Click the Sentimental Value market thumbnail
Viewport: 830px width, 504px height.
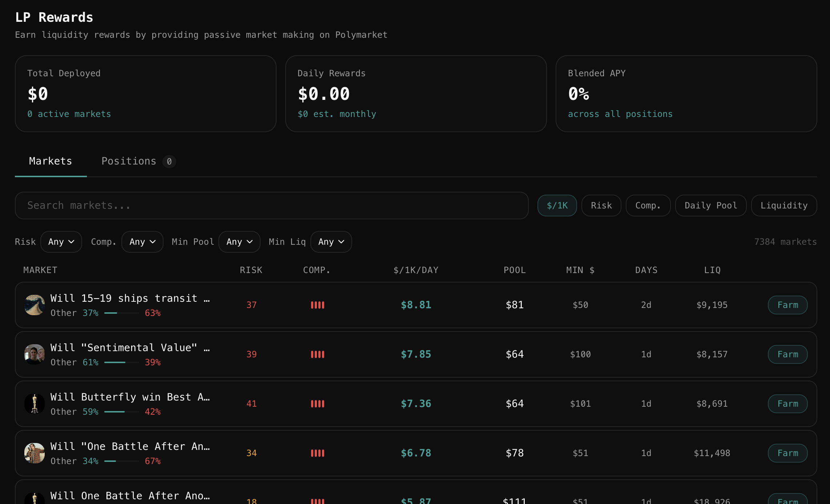35,354
